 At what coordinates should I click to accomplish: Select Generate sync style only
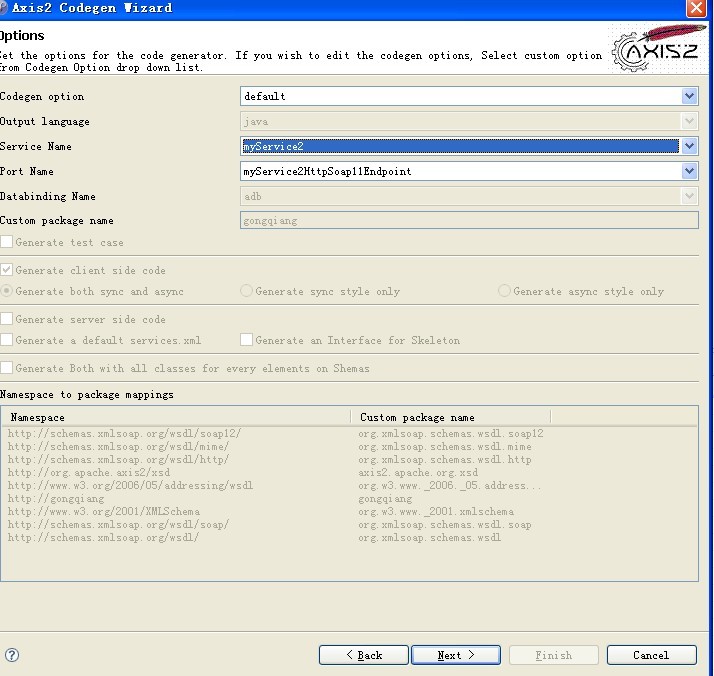(x=246, y=290)
